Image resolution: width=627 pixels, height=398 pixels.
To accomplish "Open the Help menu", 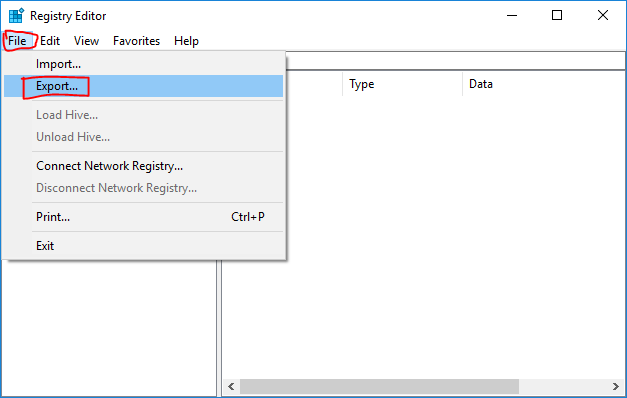I will pyautogui.click(x=186, y=41).
